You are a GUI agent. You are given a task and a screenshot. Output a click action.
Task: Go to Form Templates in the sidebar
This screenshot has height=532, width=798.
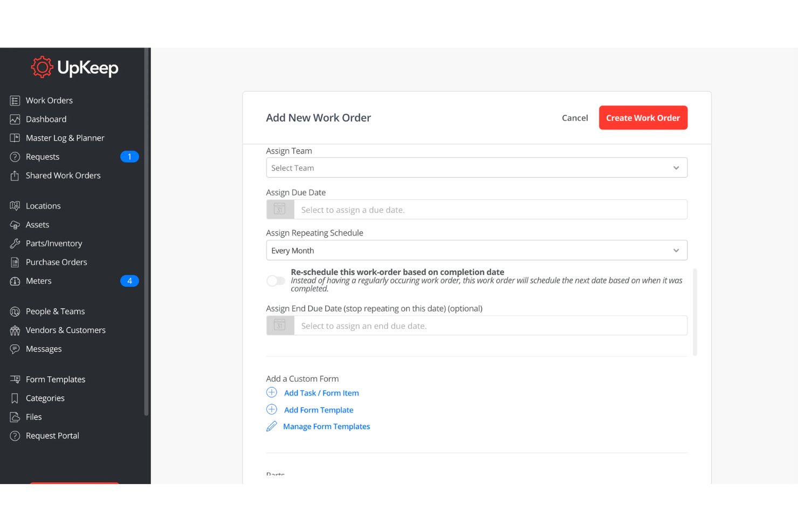click(55, 379)
